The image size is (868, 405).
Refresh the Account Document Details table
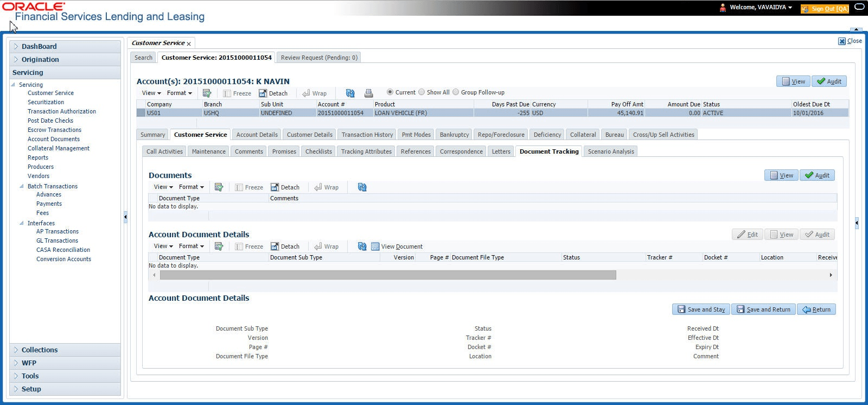(362, 246)
